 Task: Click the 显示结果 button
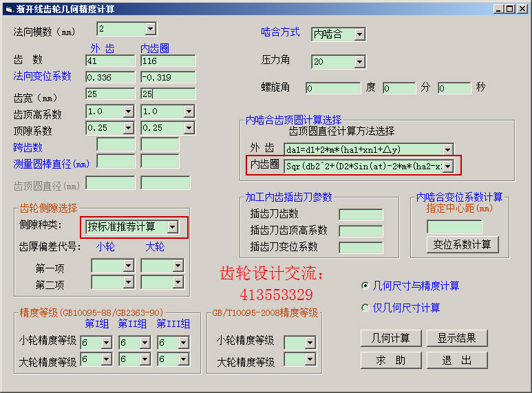click(457, 338)
